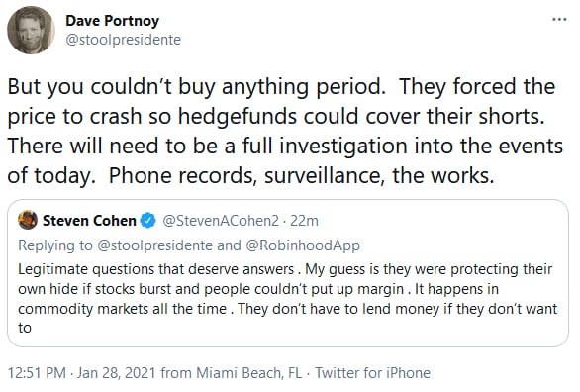Open the three-dot more options menu
The width and height of the screenshot is (580, 392).
(x=559, y=19)
